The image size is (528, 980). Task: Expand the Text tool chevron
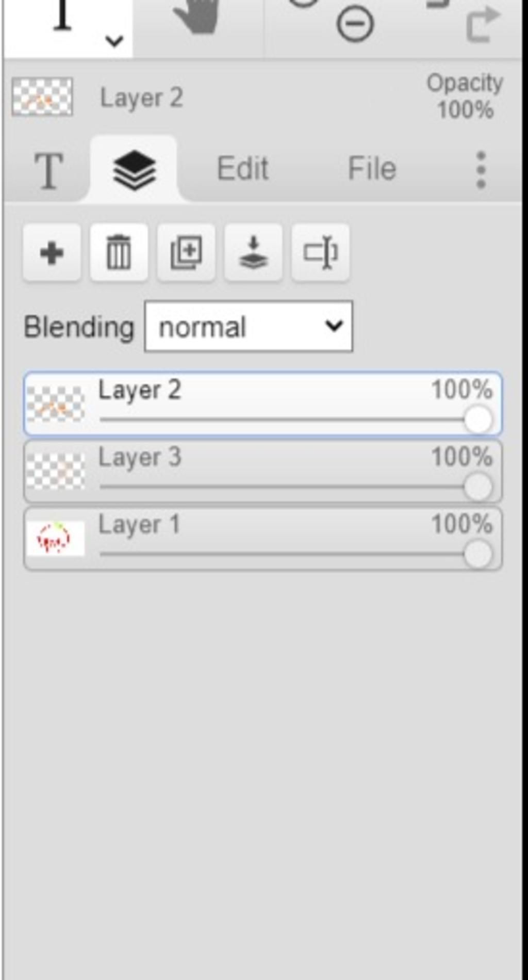[114, 40]
